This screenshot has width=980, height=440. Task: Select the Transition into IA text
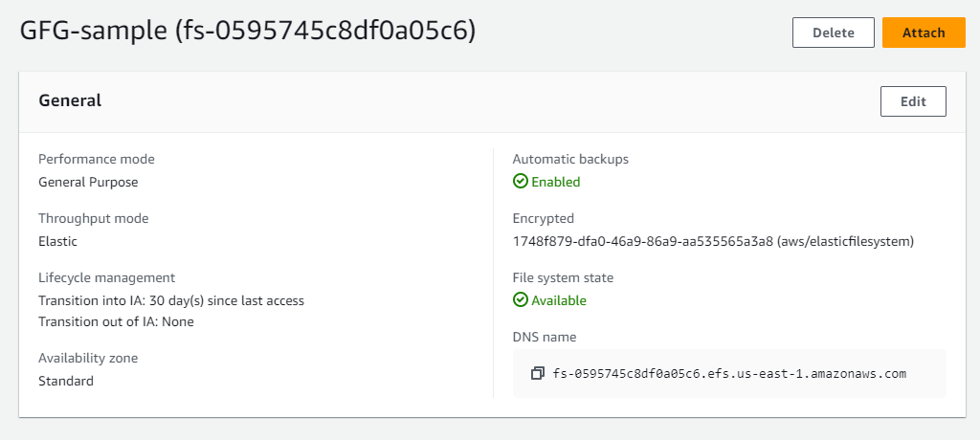(170, 300)
